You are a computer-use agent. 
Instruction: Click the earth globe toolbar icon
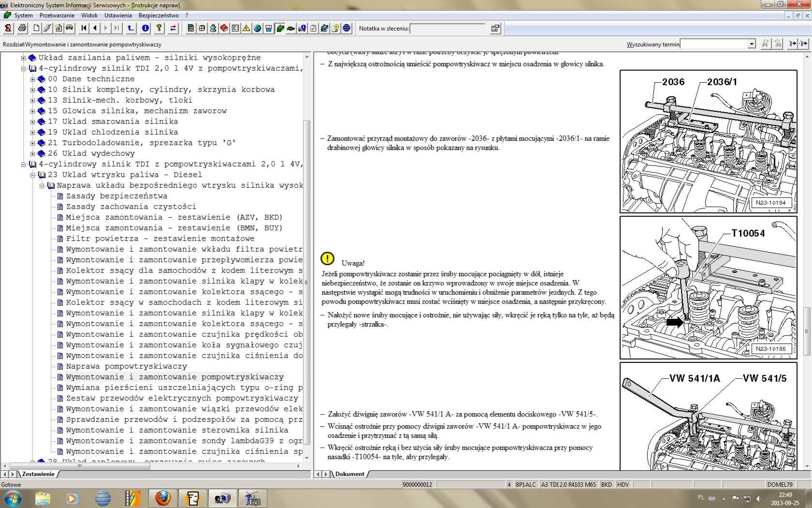point(258,28)
